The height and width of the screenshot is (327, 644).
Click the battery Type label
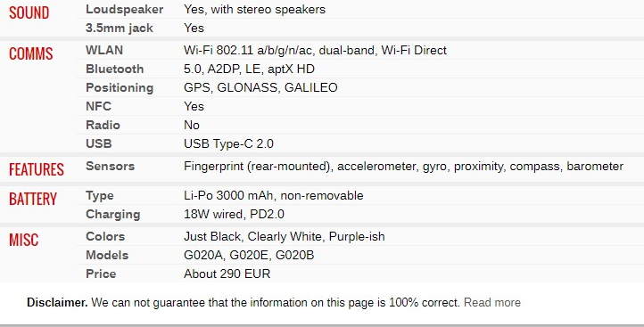[x=99, y=196]
